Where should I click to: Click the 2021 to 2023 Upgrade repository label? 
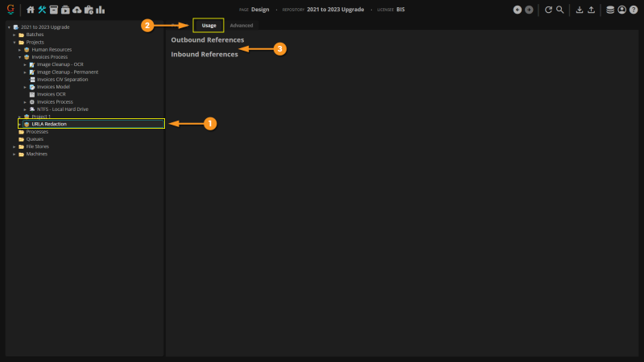[336, 10]
